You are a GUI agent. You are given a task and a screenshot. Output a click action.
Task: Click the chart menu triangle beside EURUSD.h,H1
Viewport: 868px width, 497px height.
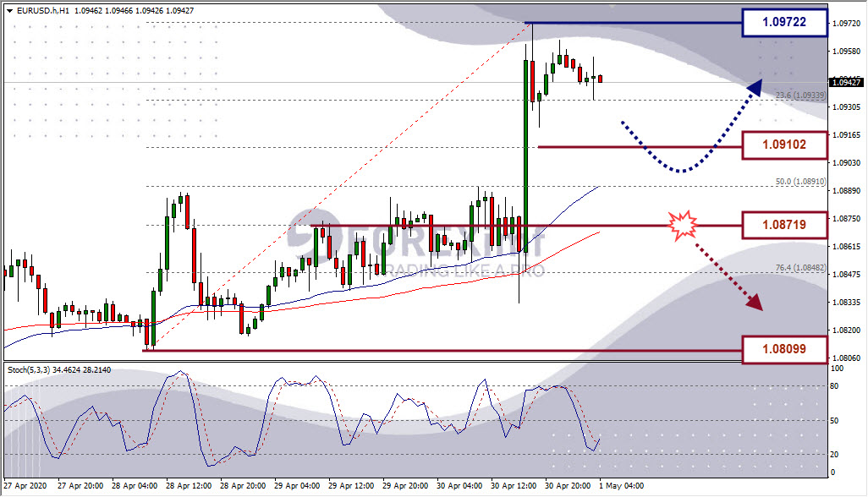[x=9, y=10]
